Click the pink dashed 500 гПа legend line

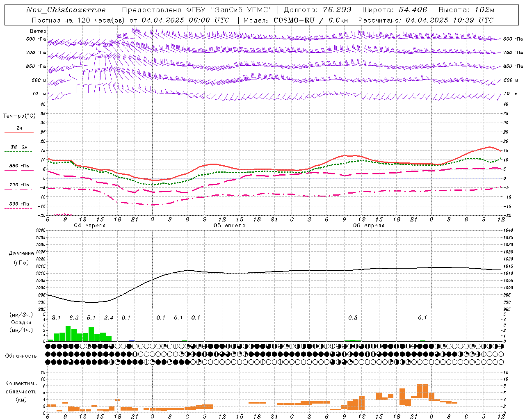pos(18,209)
